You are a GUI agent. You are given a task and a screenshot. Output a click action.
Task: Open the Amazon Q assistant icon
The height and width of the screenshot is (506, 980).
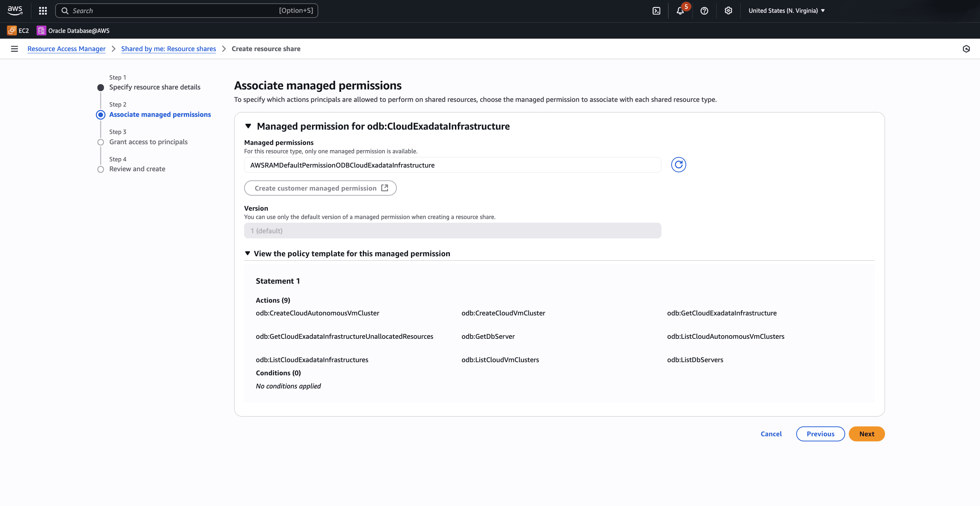coord(967,49)
